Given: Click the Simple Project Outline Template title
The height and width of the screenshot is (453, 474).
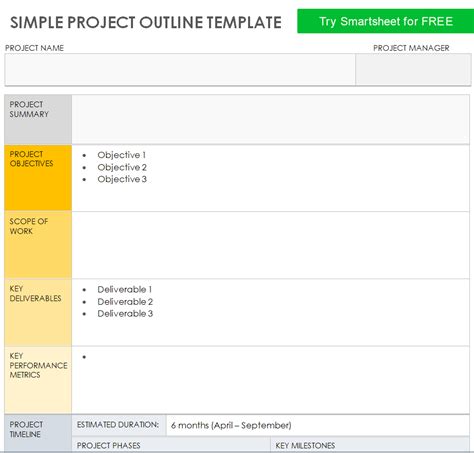Looking at the screenshot, I should pos(146,23).
